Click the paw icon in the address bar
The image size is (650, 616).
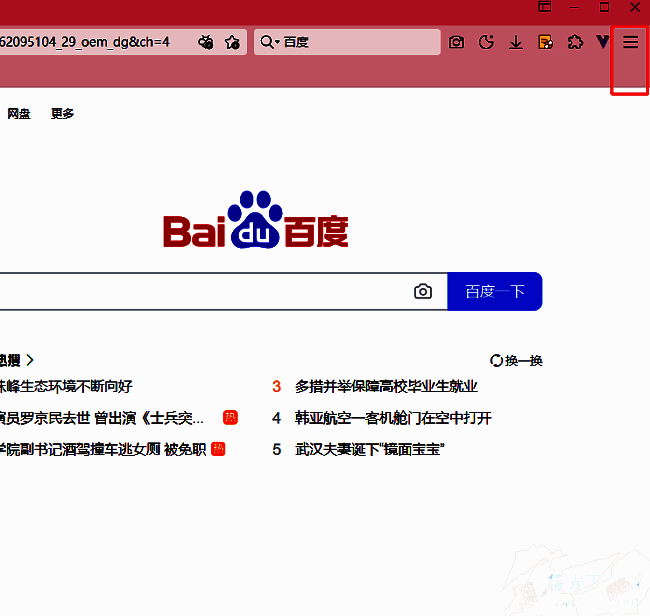[206, 42]
